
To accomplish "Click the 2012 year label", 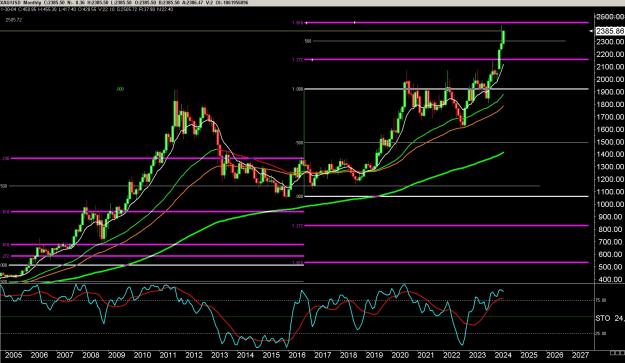I will click(194, 355).
